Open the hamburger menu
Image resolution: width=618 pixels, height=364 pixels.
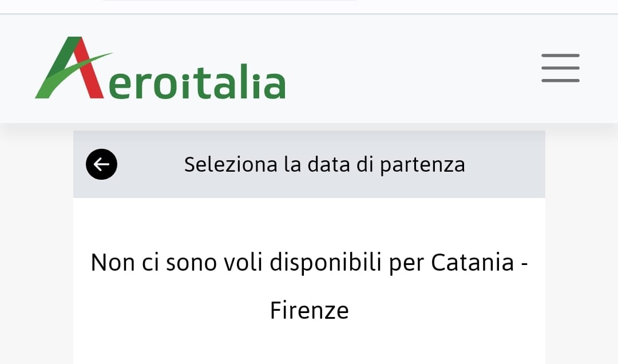pyautogui.click(x=560, y=68)
